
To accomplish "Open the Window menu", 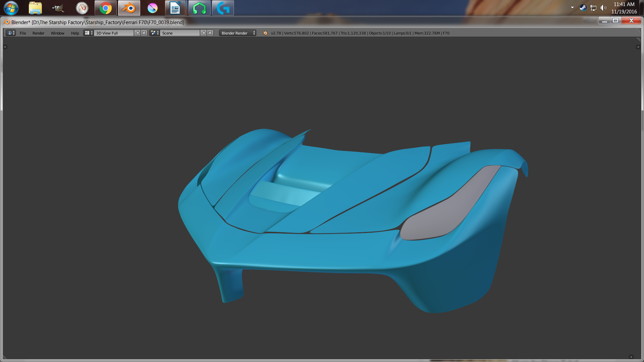I will [x=58, y=33].
